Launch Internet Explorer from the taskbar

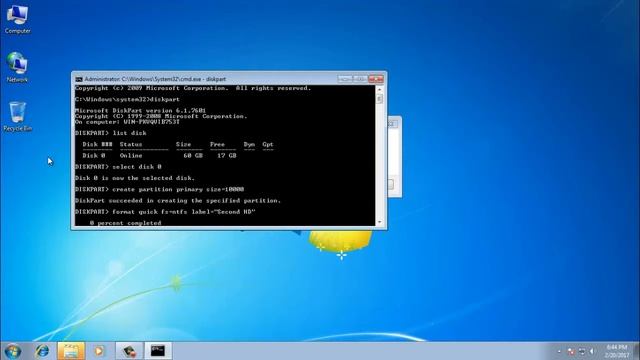tap(42, 351)
